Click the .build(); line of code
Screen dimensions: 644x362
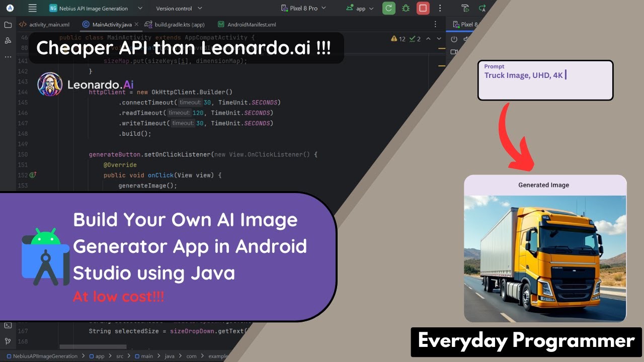(135, 134)
